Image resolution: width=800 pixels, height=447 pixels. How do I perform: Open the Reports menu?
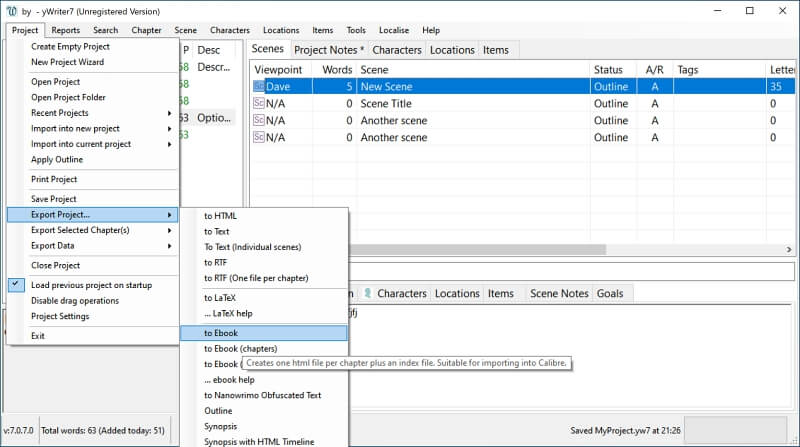(66, 30)
